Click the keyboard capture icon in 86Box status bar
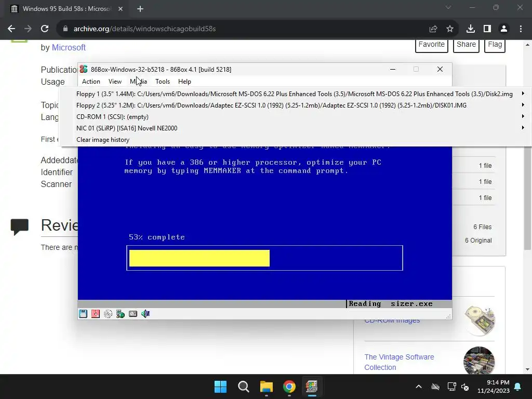The width and height of the screenshot is (532, 399). [x=133, y=314]
